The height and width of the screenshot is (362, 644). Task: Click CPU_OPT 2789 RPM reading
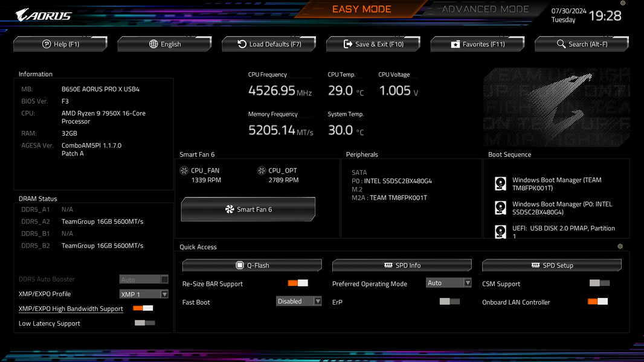coord(283,180)
